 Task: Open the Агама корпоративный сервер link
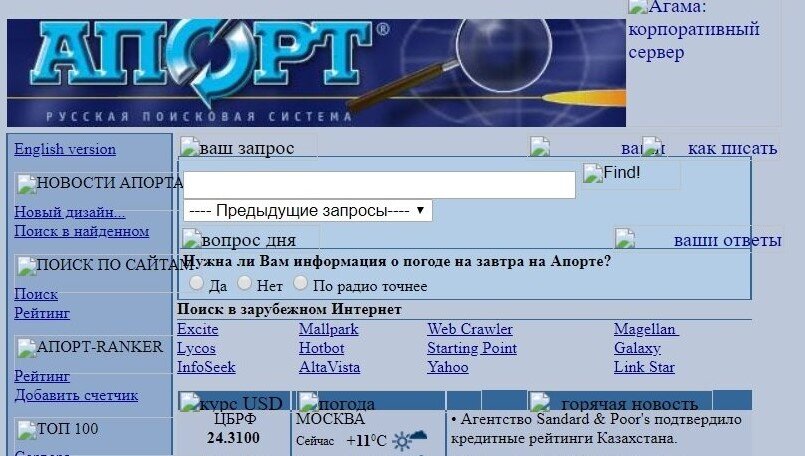[x=694, y=30]
